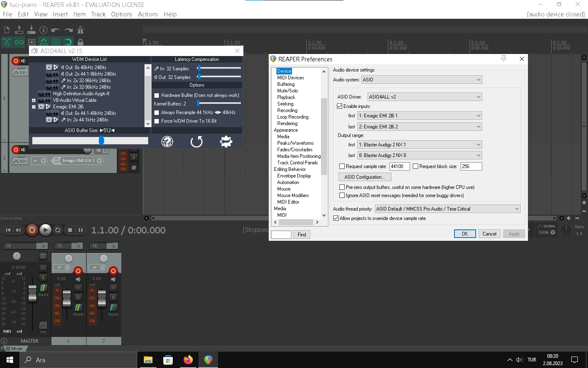
Task: Click the transport Play button
Action: (x=45, y=230)
